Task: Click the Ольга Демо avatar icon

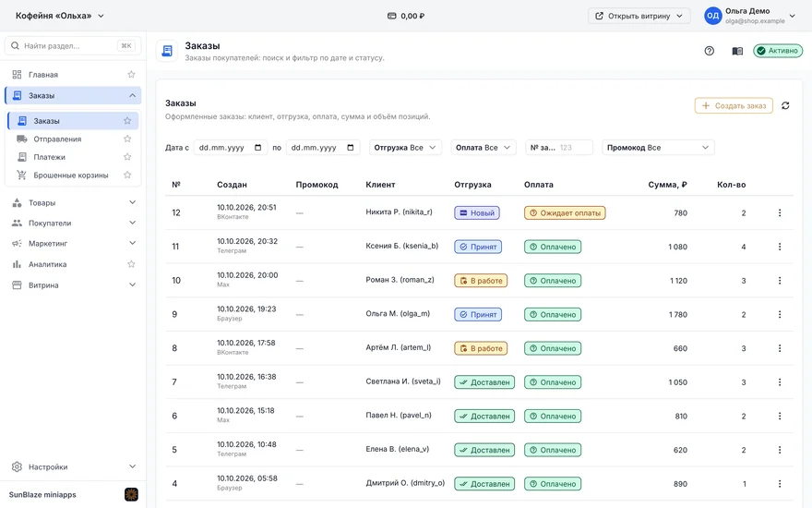Action: [712, 16]
